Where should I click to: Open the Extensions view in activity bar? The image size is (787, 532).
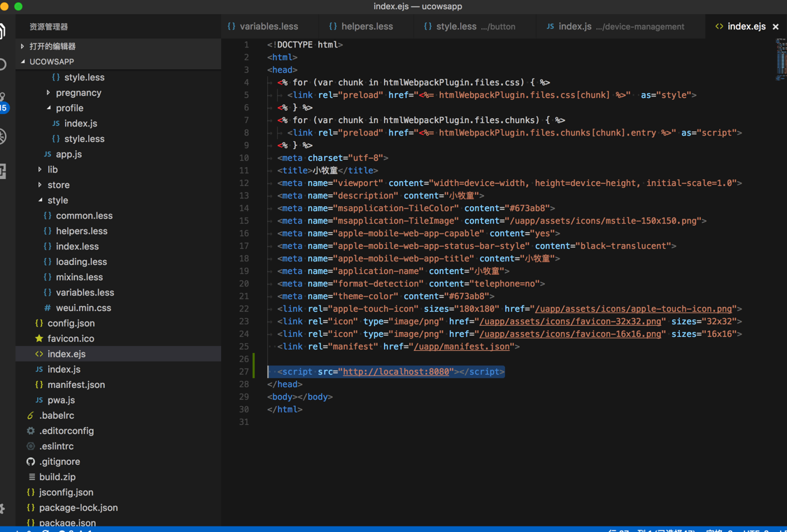(3, 171)
